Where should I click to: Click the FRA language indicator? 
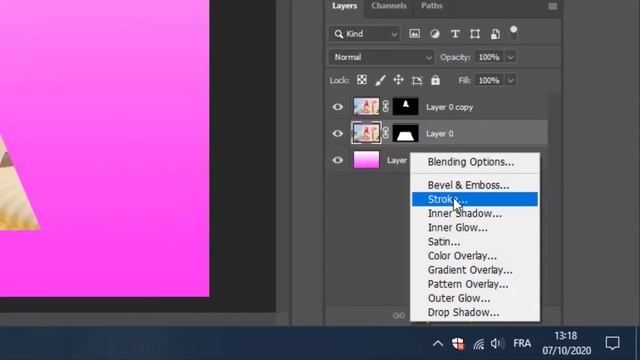point(522,343)
